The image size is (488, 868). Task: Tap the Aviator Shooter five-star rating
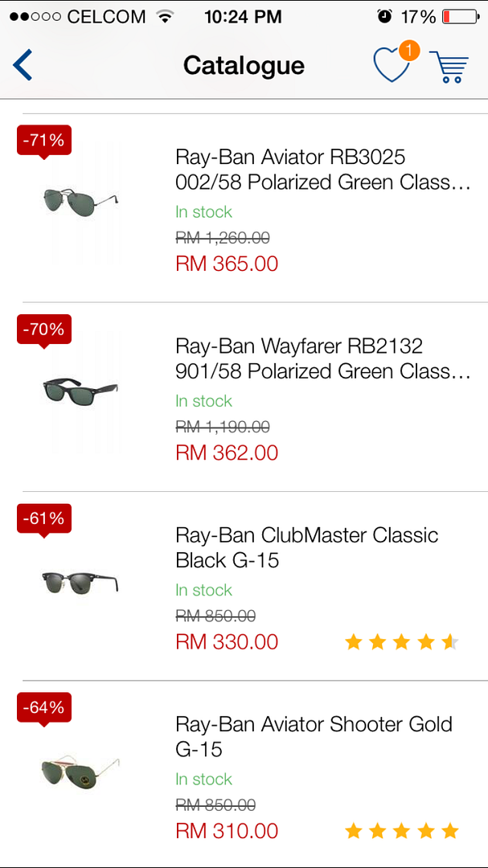[x=401, y=831]
